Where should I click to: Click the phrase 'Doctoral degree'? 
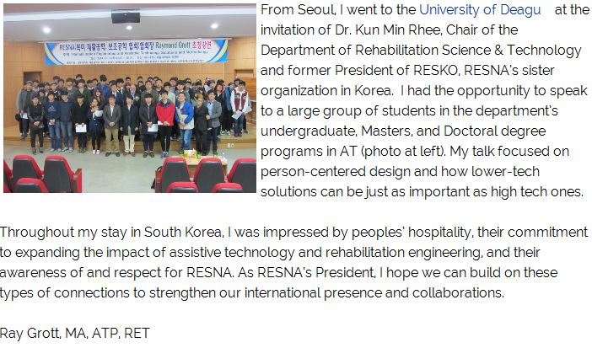pos(494,131)
